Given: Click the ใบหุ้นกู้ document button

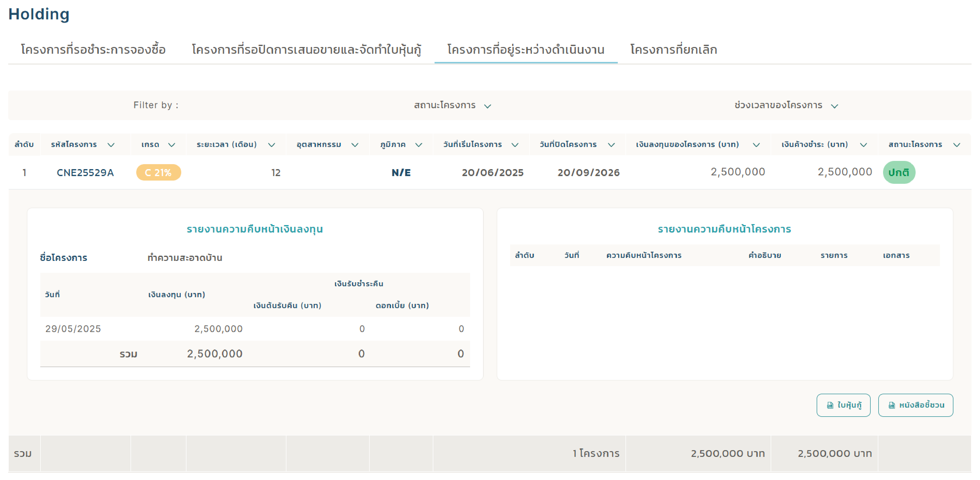Looking at the screenshot, I should (x=844, y=405).
